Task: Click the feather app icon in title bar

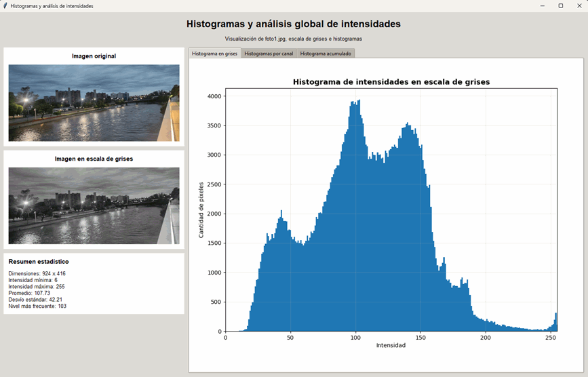Action: point(5,6)
